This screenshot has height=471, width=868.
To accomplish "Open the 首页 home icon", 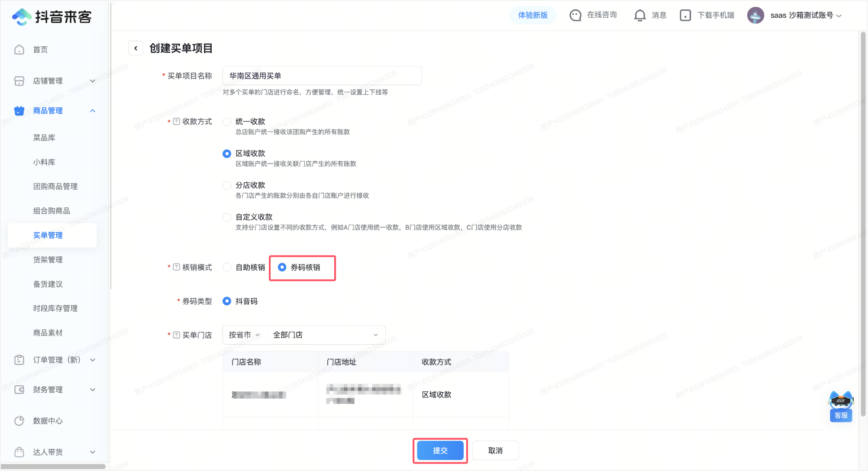I will 19,49.
